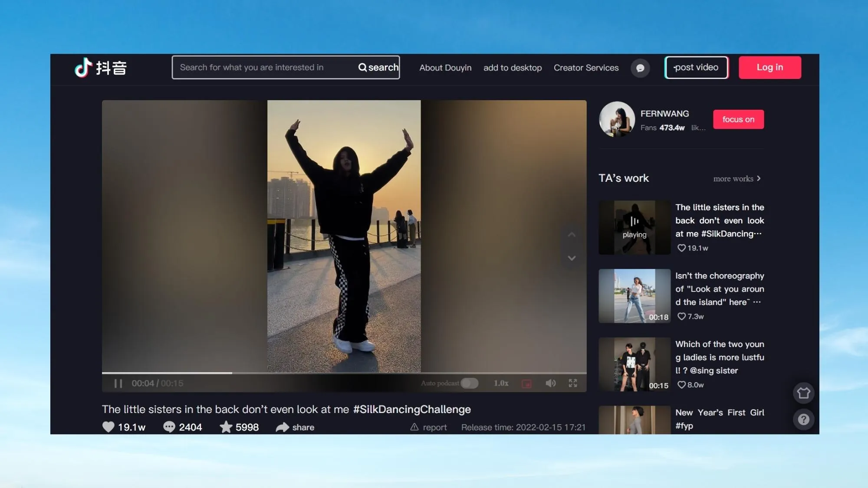Open the help question mark button

coord(803,419)
